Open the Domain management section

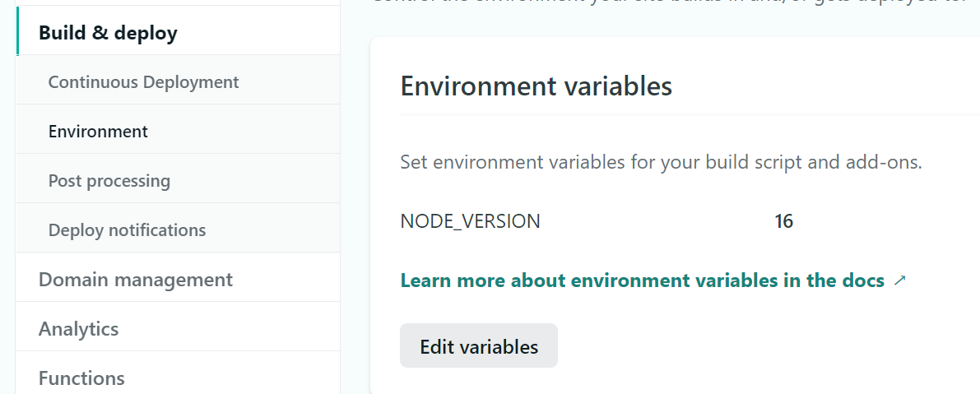[x=135, y=280]
